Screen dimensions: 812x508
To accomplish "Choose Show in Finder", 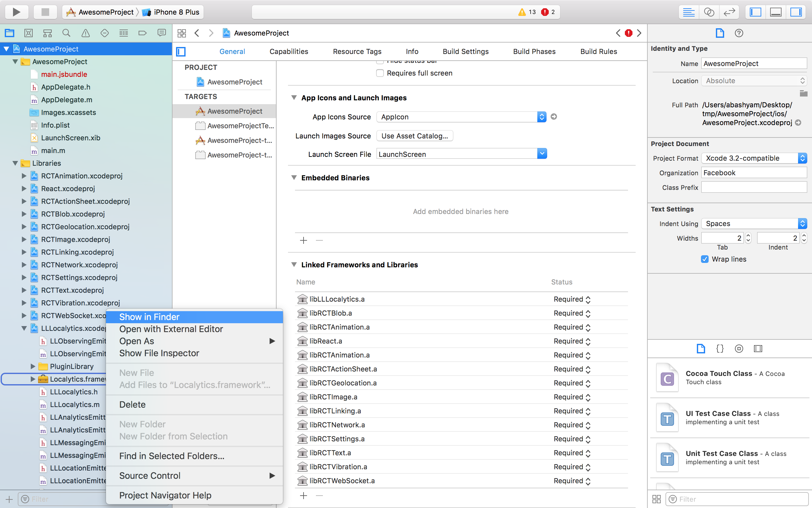I will (x=195, y=317).
